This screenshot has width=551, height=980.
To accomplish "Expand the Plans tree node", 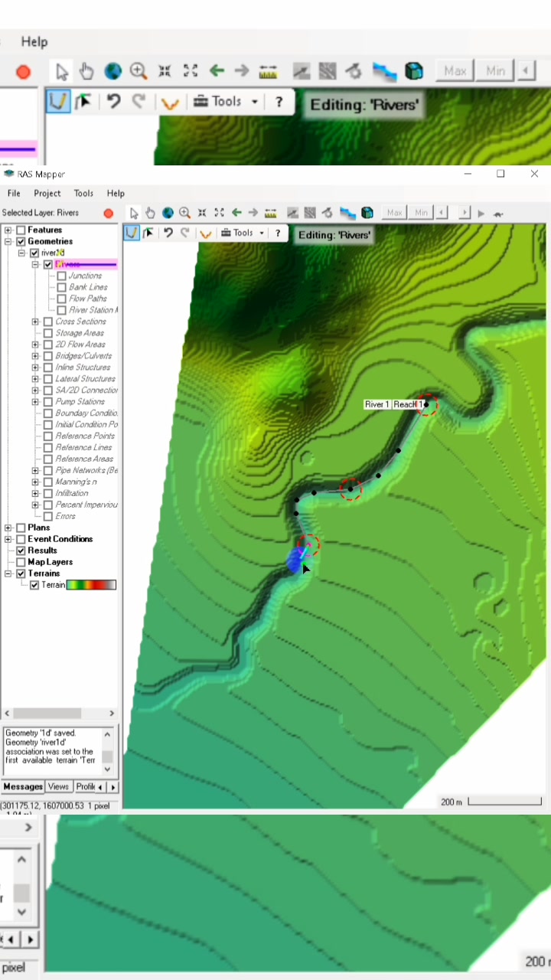I will coord(8,528).
